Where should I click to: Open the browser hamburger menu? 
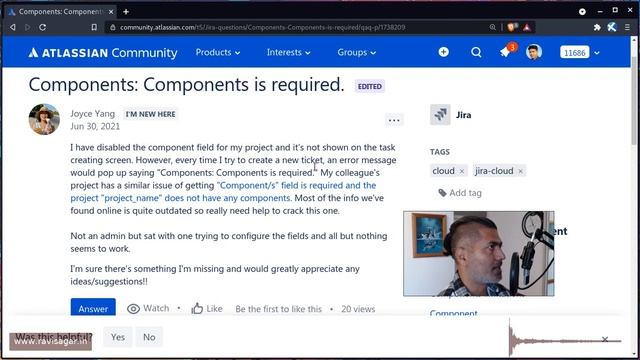(x=627, y=27)
